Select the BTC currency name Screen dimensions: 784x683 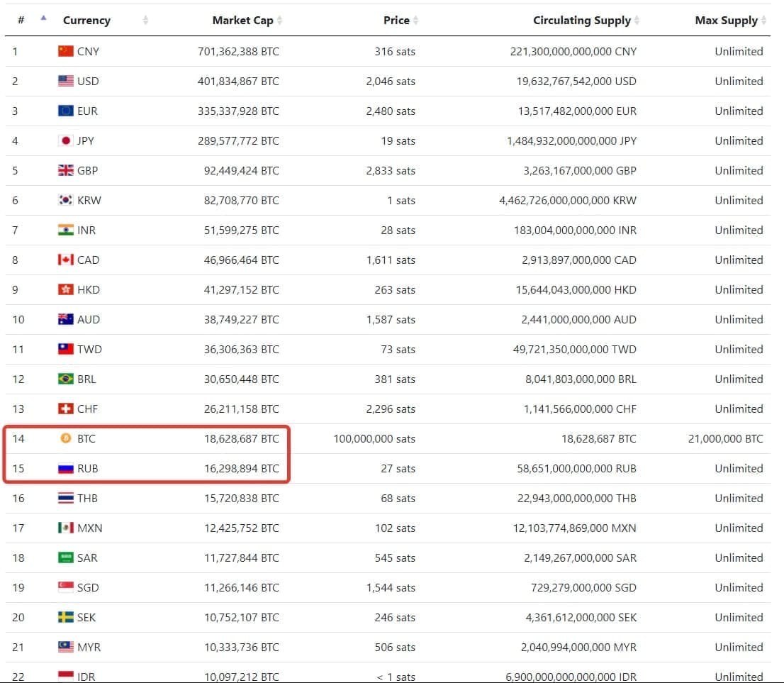tap(86, 438)
